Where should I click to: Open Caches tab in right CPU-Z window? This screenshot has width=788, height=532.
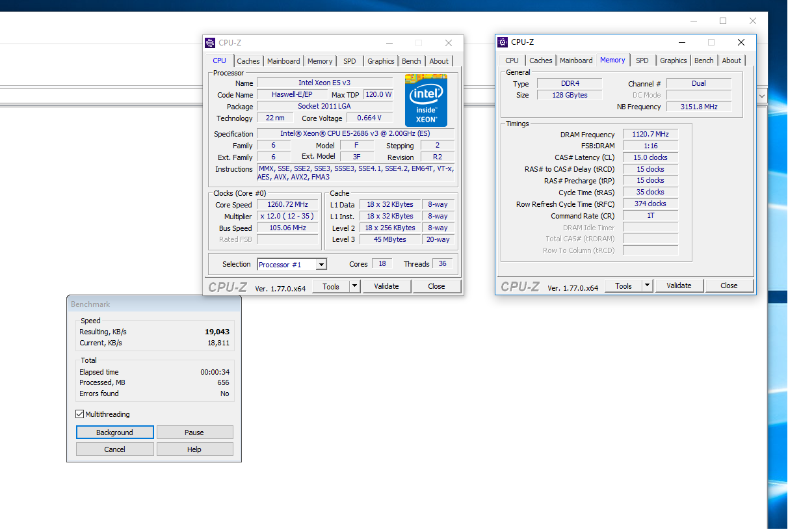[x=541, y=60]
